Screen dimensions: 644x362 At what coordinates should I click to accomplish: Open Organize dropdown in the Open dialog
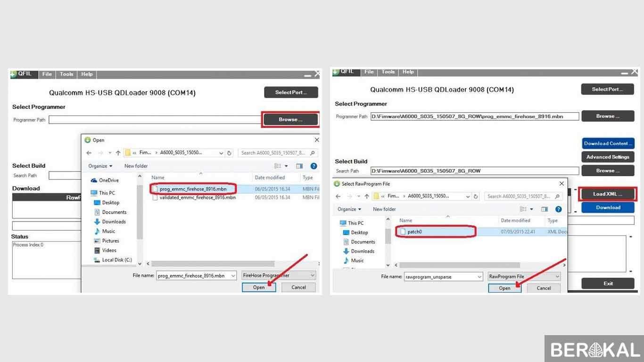click(x=100, y=166)
